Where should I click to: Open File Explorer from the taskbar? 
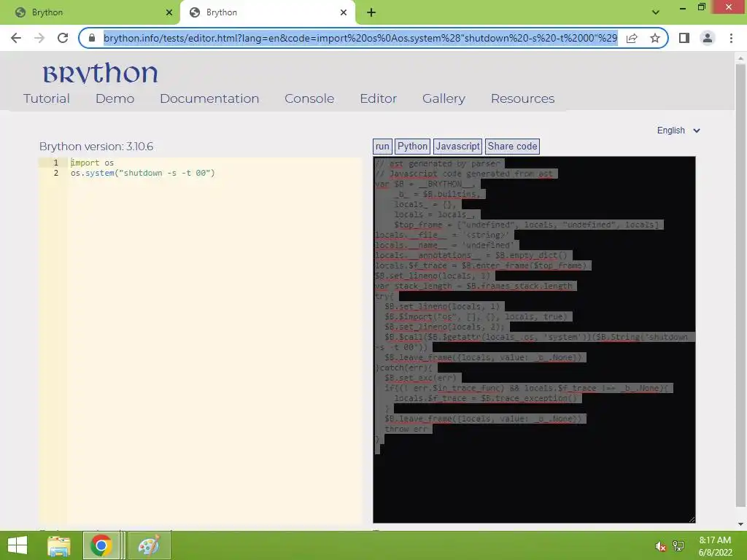click(x=59, y=545)
